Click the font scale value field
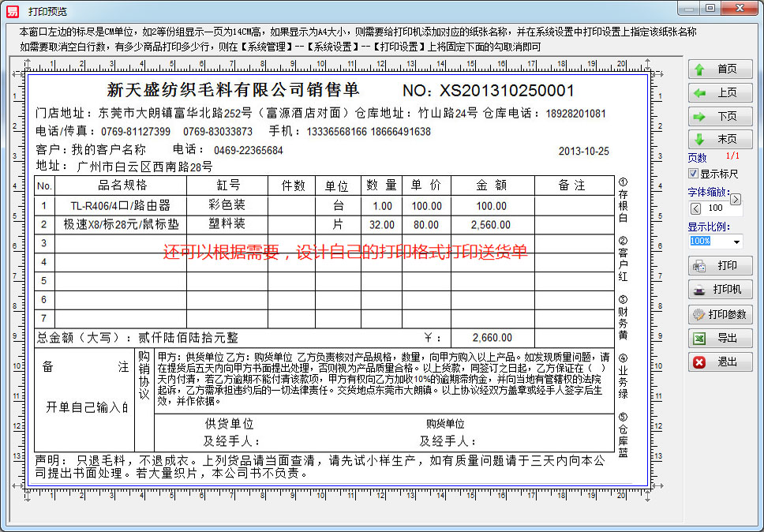Screen dimensions: 764x532 [715, 208]
